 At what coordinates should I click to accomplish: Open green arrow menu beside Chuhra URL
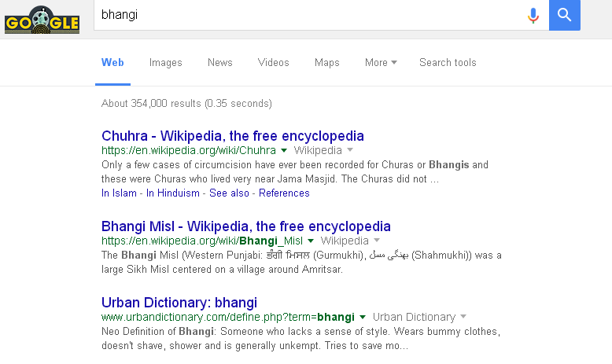(284, 150)
